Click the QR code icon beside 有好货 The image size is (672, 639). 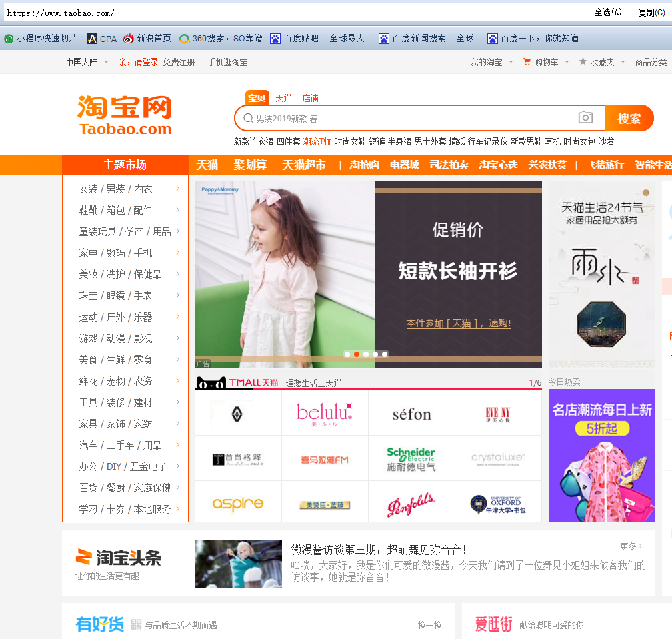(136, 624)
